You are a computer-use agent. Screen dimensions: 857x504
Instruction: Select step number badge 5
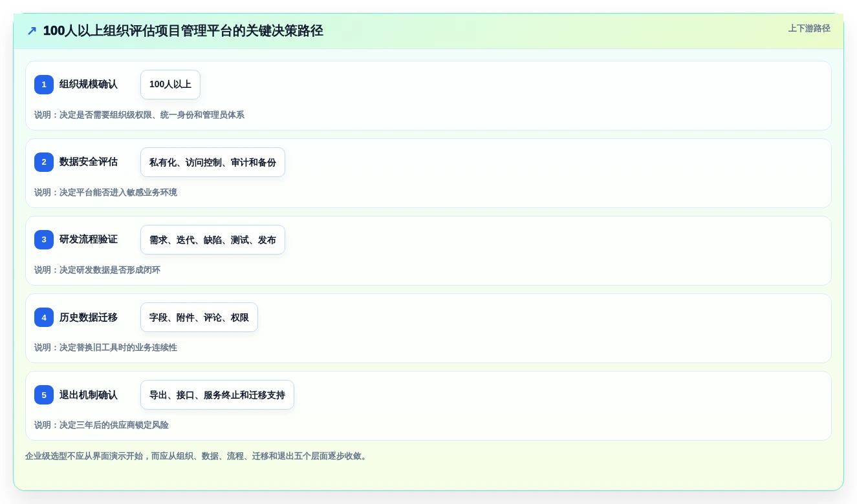[x=44, y=395]
